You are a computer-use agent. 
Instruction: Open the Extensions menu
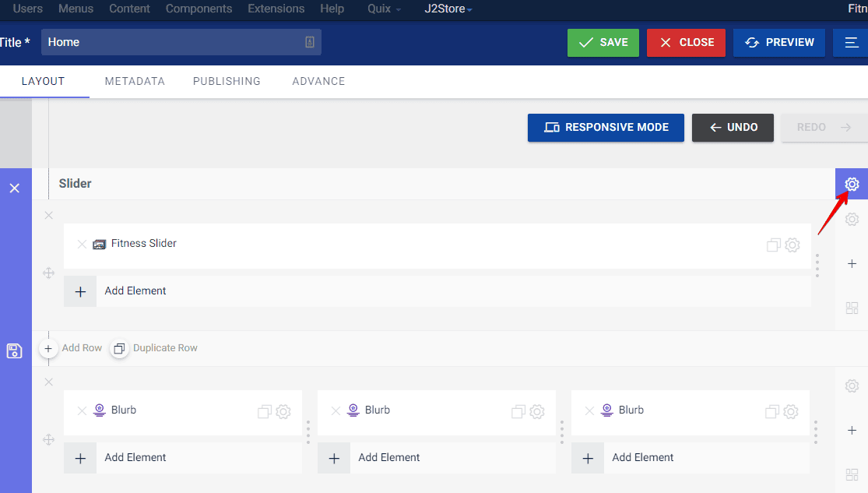[276, 9]
